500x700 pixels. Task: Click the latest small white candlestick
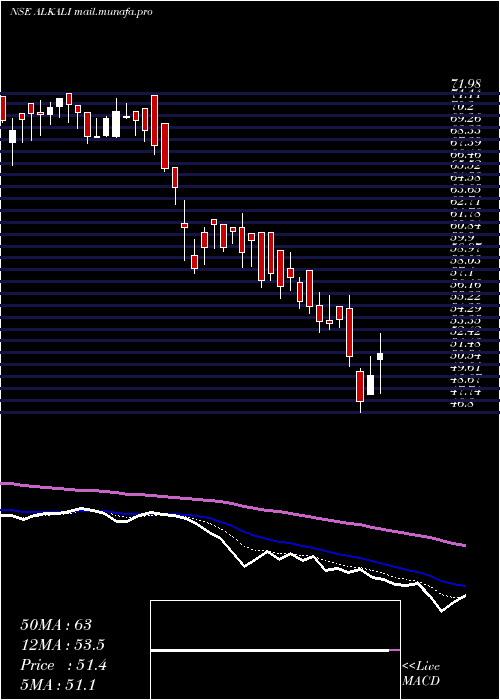tap(380, 356)
